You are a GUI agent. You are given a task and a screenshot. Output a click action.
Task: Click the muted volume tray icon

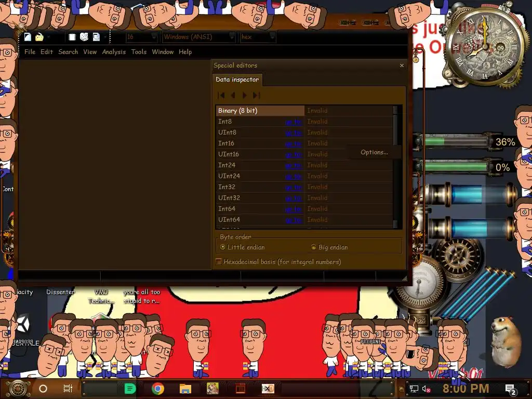click(425, 389)
